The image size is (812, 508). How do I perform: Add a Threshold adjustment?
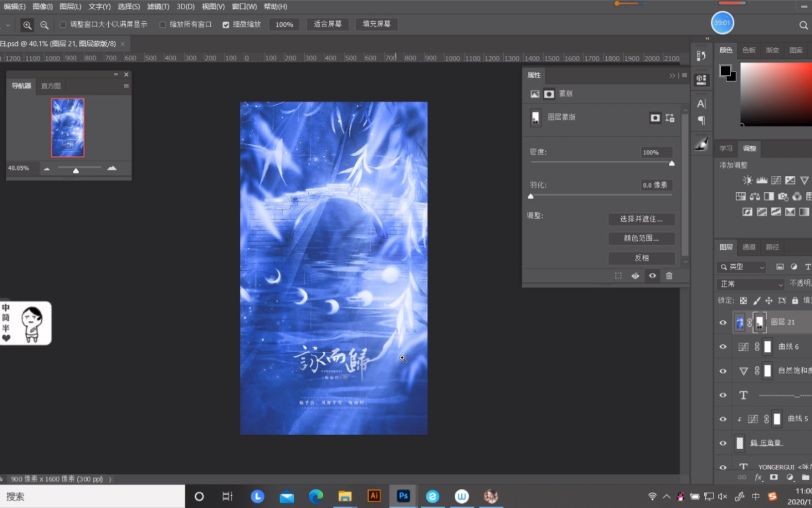[776, 211]
